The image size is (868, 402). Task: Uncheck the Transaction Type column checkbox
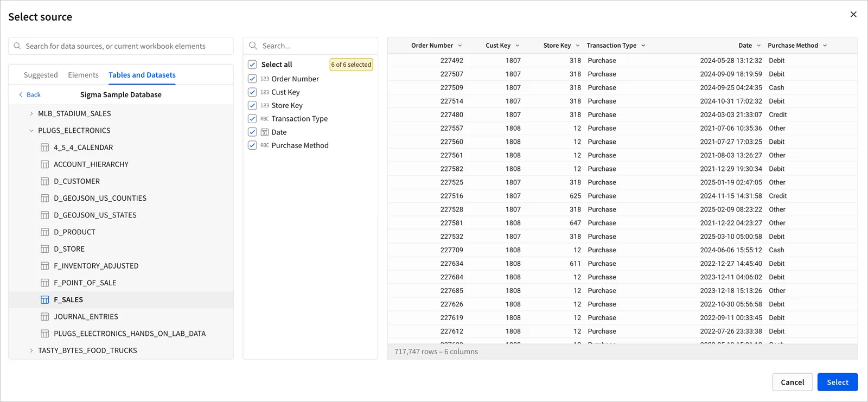coord(252,119)
